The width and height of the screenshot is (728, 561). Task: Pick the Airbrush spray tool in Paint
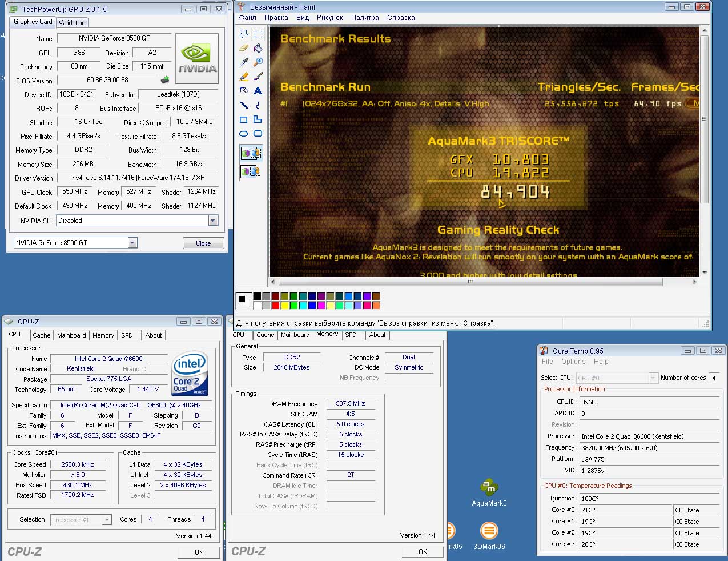[244, 90]
